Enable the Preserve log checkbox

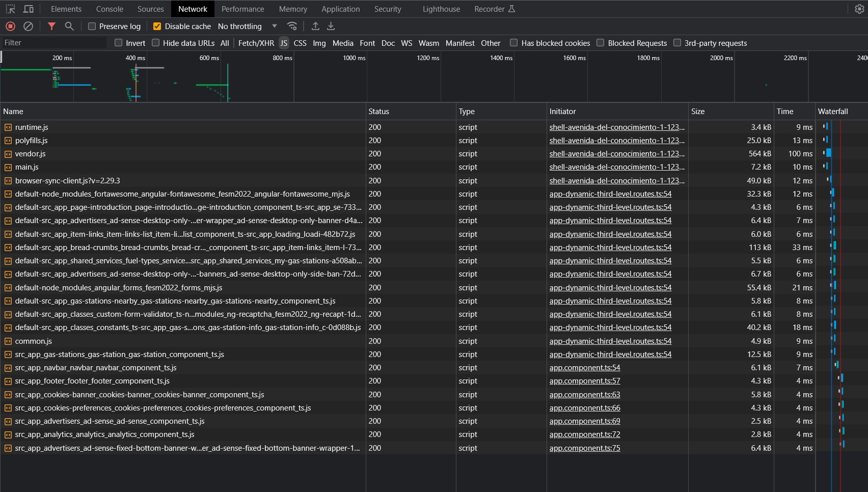point(91,26)
